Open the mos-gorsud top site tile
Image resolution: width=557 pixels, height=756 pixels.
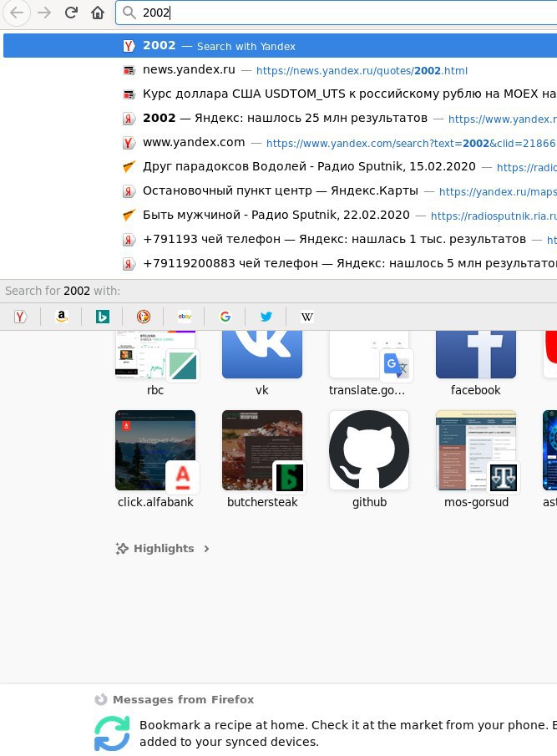tap(476, 459)
